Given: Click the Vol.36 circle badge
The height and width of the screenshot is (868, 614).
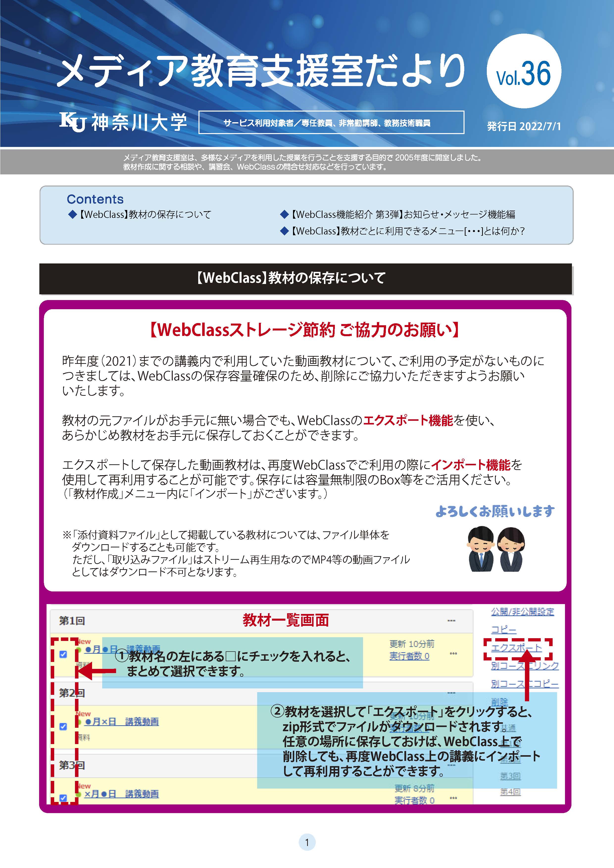Looking at the screenshot, I should (524, 71).
